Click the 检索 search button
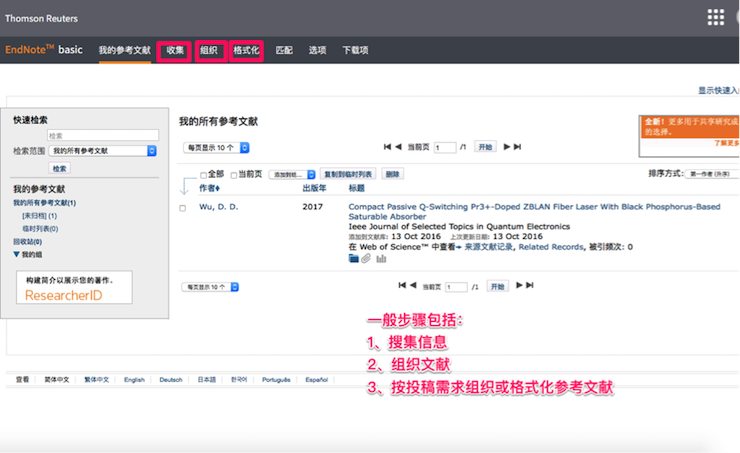The image size is (740, 453). pyautogui.click(x=59, y=168)
